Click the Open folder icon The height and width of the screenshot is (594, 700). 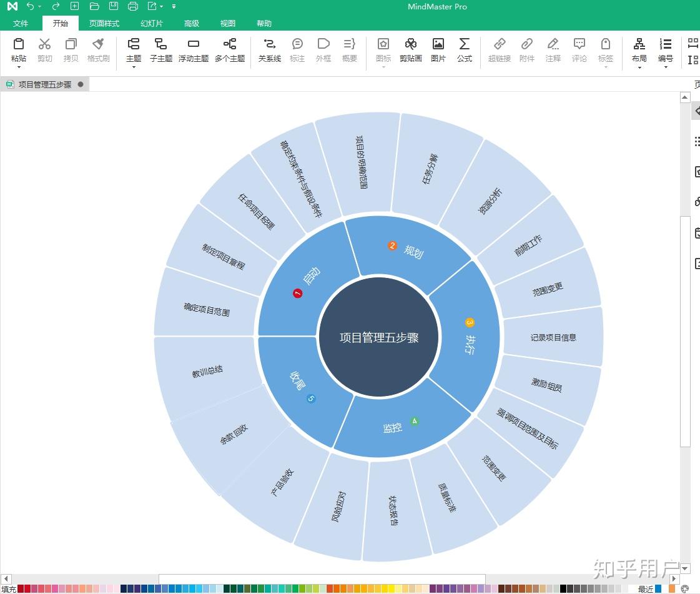94,6
